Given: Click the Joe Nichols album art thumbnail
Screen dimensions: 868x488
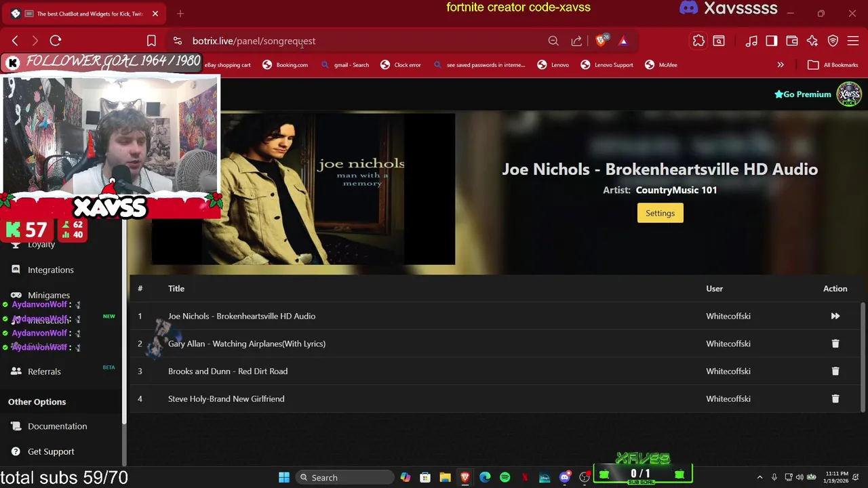Looking at the screenshot, I should click(303, 189).
